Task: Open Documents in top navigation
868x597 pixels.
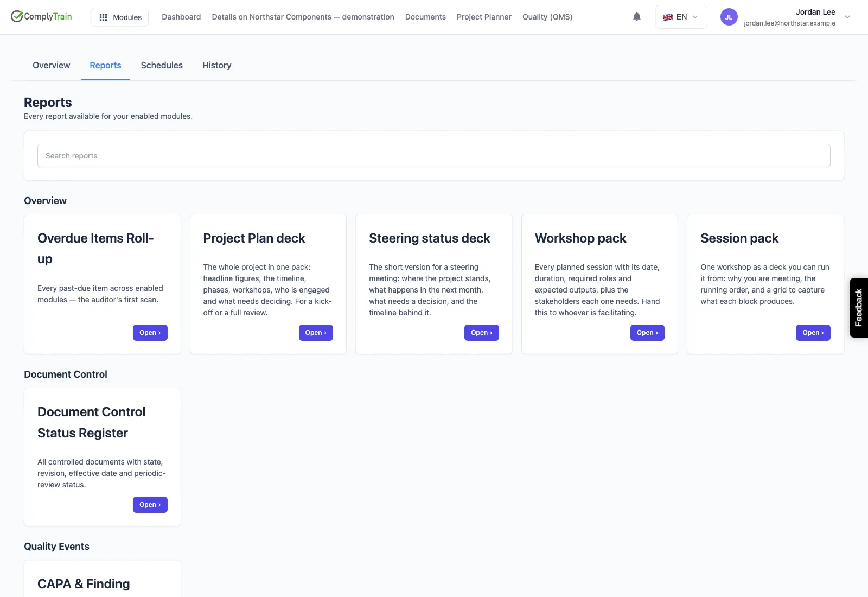Action: [425, 17]
